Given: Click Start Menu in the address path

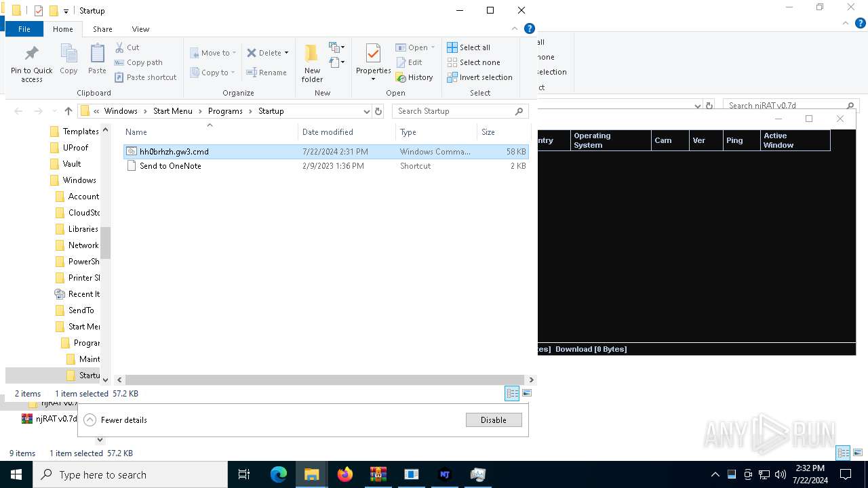Looking at the screenshot, I should point(172,111).
